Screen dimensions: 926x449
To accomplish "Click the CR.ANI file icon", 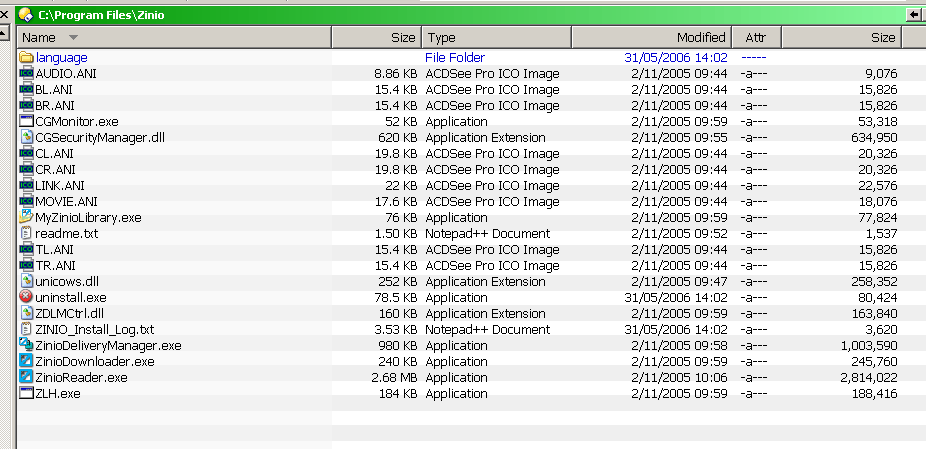I will click(26, 169).
